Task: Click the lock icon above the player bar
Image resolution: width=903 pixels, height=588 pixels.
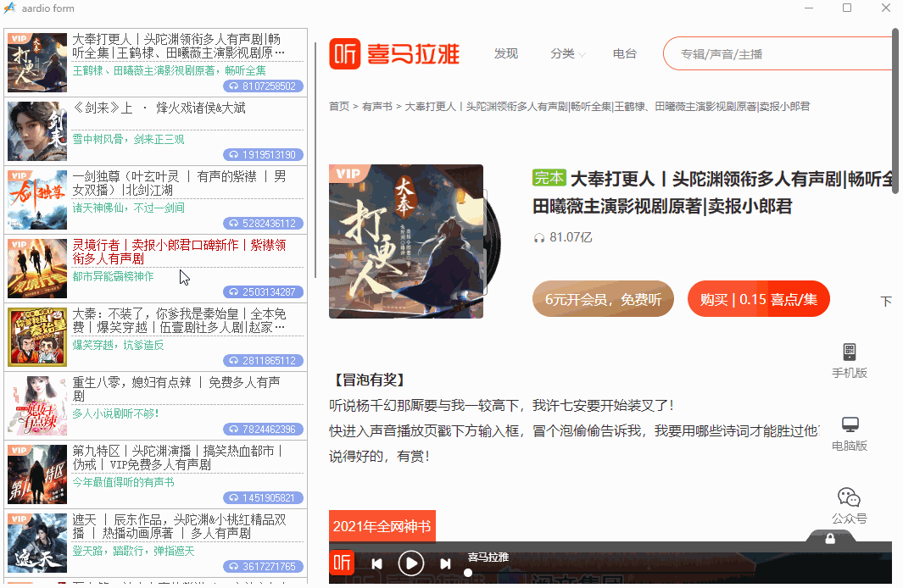Action: (x=830, y=539)
